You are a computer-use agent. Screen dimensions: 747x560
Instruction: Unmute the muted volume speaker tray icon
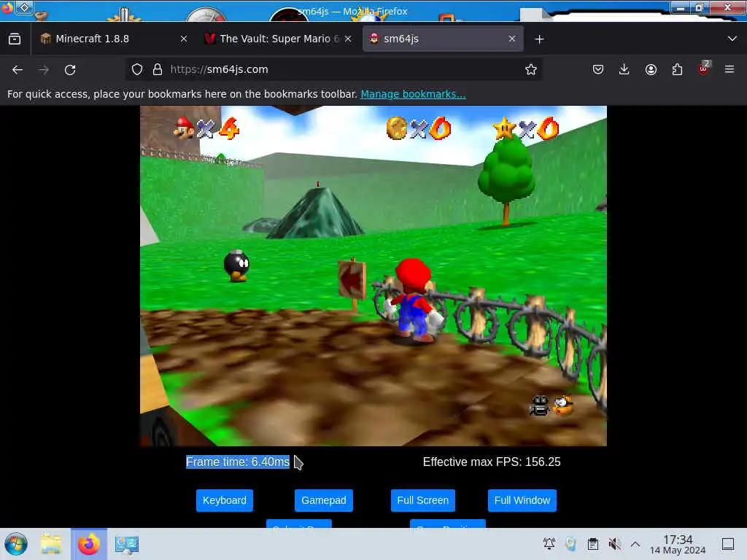coord(614,544)
